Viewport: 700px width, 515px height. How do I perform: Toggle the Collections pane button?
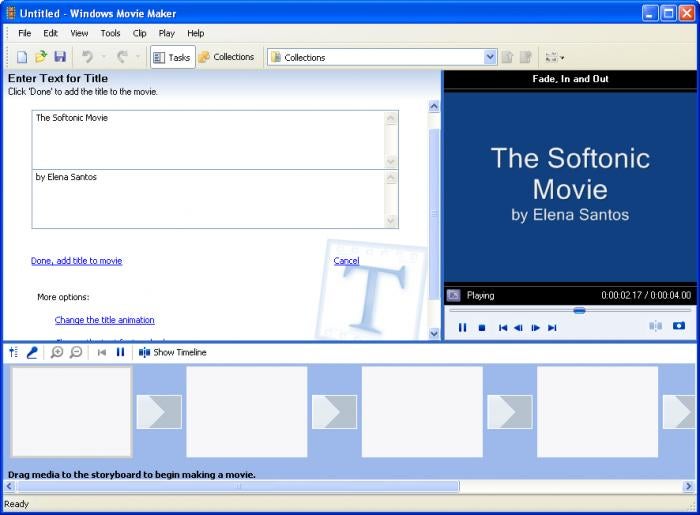(x=226, y=57)
